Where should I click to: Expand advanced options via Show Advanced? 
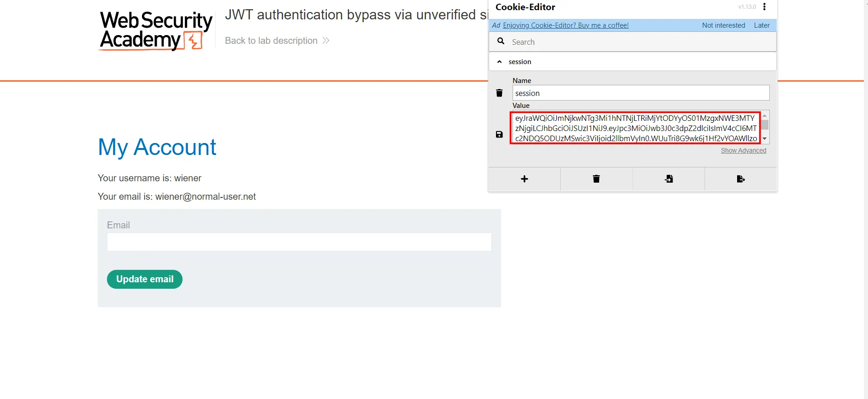click(x=743, y=151)
